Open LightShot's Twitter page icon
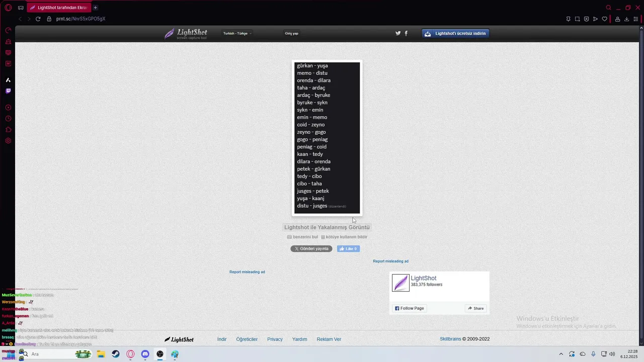The width and height of the screenshot is (644, 362). click(398, 33)
